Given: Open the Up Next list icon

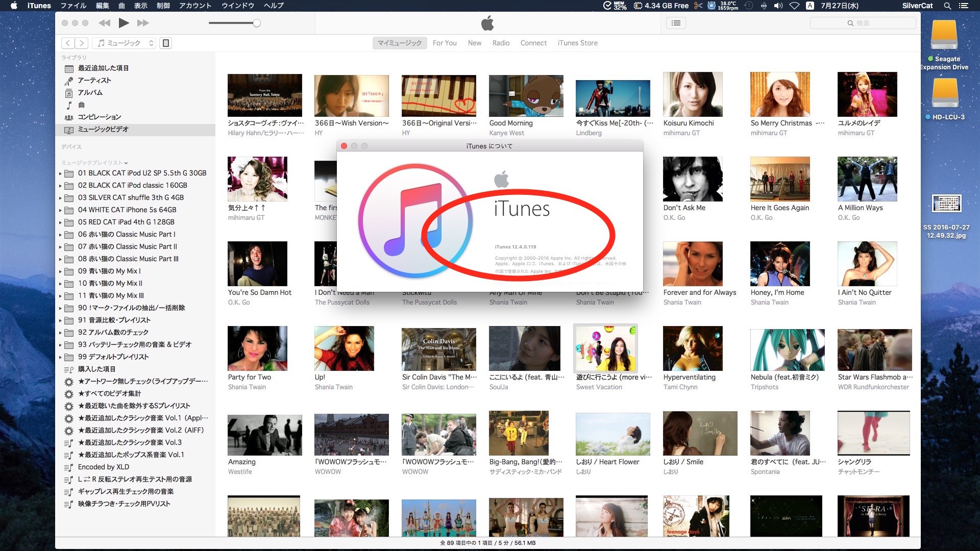Looking at the screenshot, I should [676, 23].
